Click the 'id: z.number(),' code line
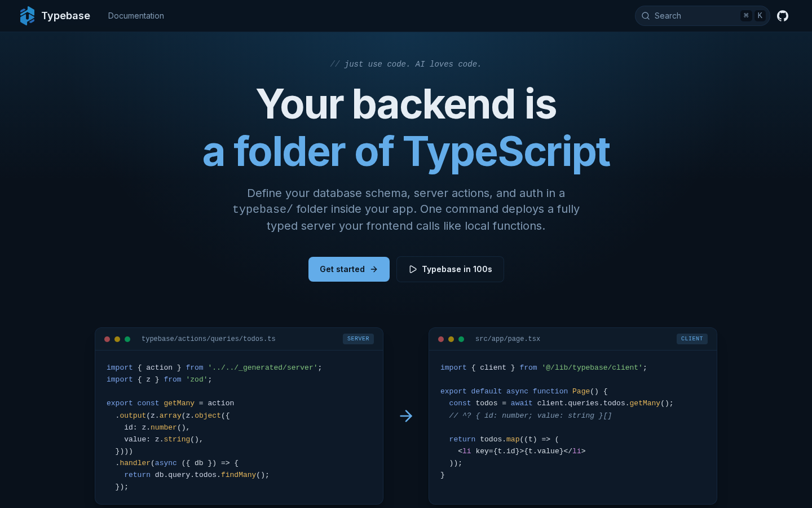The width and height of the screenshot is (812, 508). [157, 427]
